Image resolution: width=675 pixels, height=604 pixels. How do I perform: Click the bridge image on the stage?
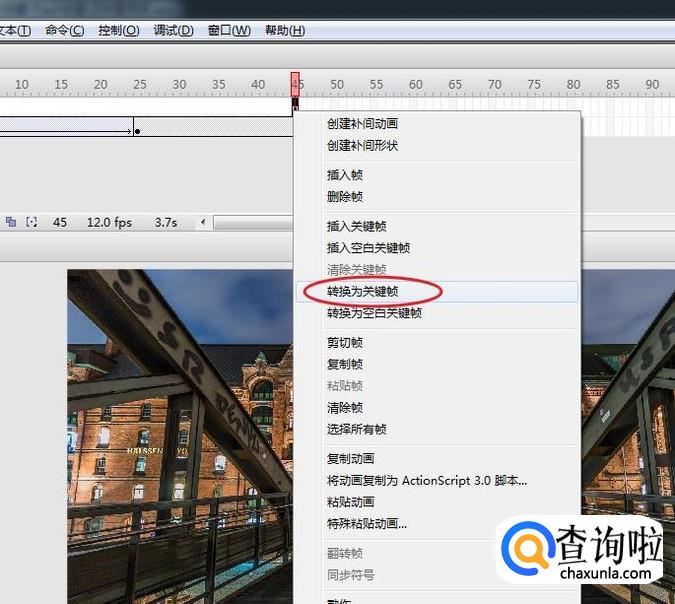pos(180,437)
